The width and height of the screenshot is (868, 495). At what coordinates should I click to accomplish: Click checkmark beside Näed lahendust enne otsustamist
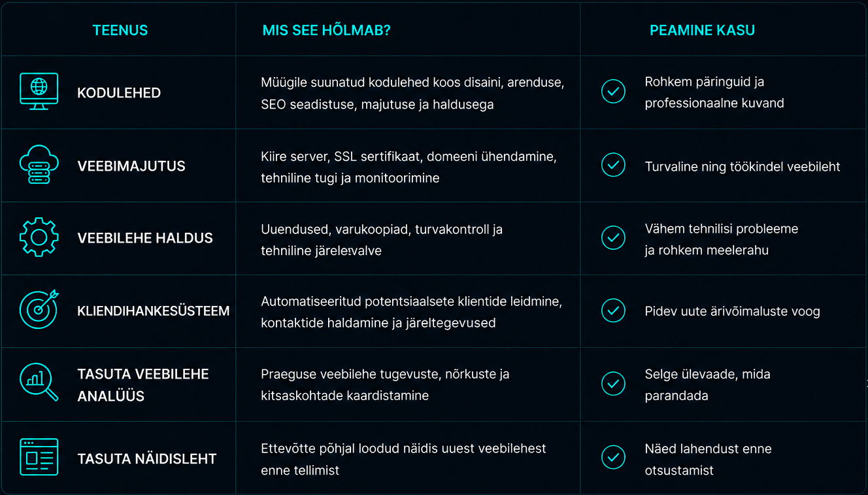(x=612, y=458)
